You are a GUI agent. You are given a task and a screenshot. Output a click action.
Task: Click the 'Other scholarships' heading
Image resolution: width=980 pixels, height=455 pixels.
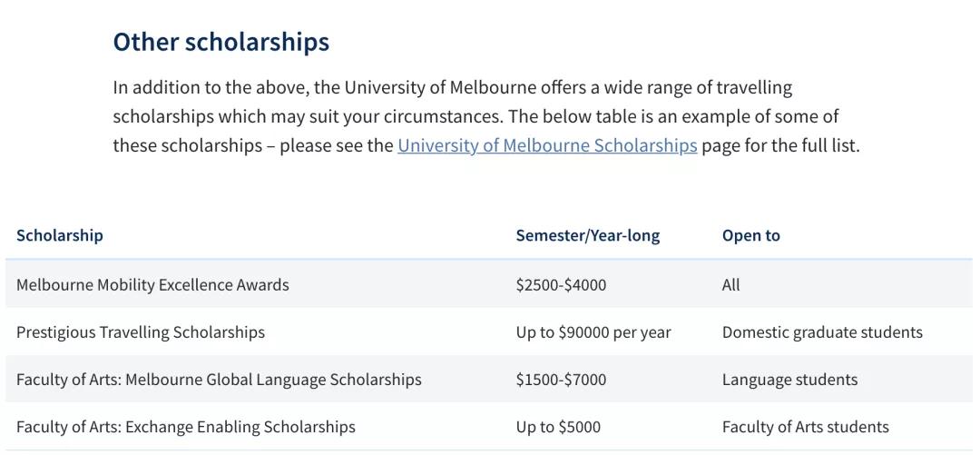click(220, 42)
